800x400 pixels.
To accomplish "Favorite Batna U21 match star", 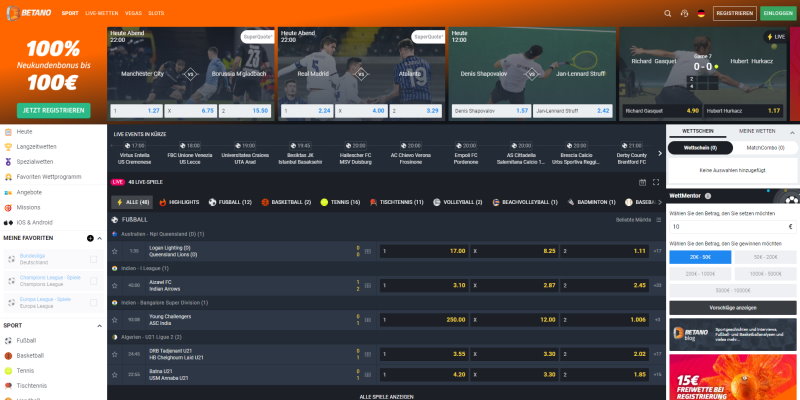I will click(115, 374).
